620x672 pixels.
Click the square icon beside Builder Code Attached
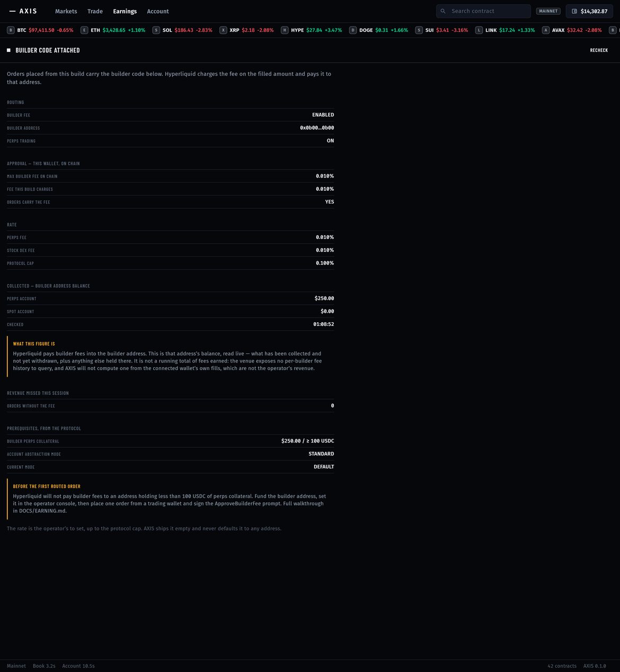pos(8,50)
